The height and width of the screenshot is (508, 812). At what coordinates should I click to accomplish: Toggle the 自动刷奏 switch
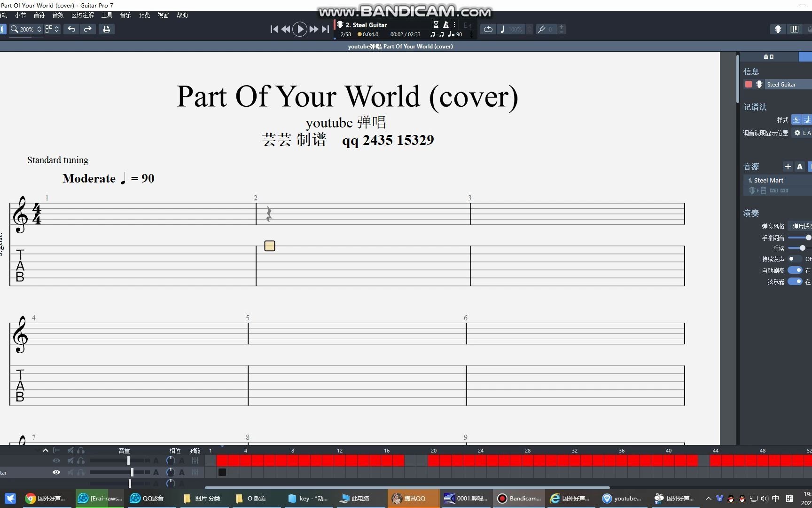click(795, 270)
